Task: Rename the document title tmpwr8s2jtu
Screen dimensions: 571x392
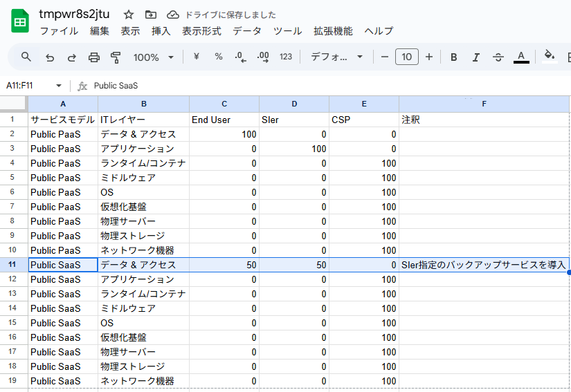Action: pos(74,15)
